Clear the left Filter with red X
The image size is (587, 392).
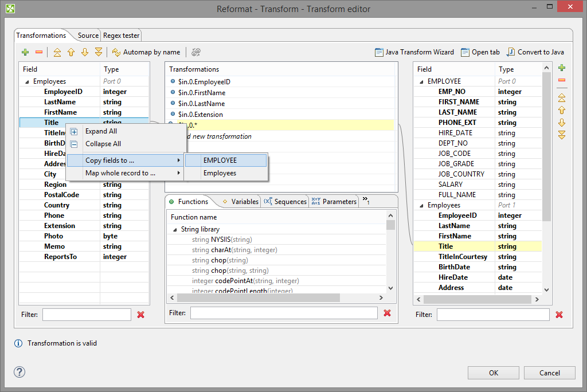tap(141, 315)
